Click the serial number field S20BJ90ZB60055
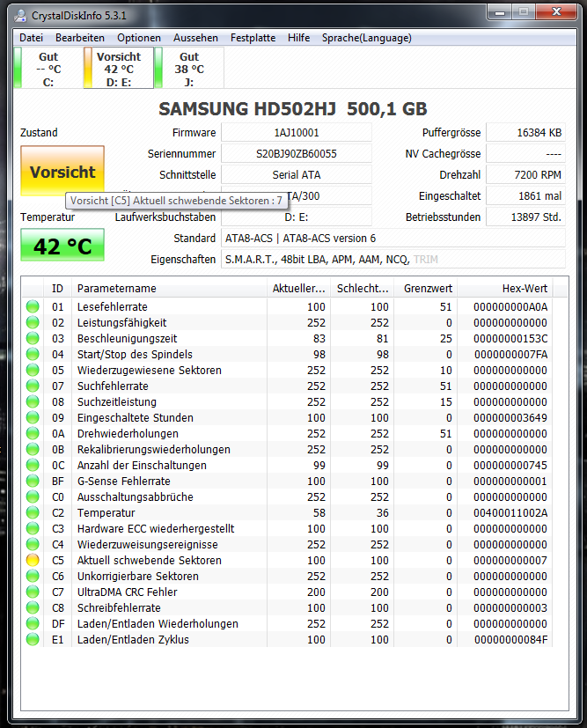The height and width of the screenshot is (728, 587). coord(297,154)
